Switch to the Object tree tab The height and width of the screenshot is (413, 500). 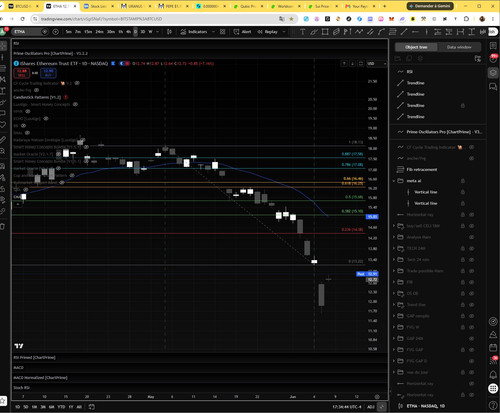click(416, 47)
